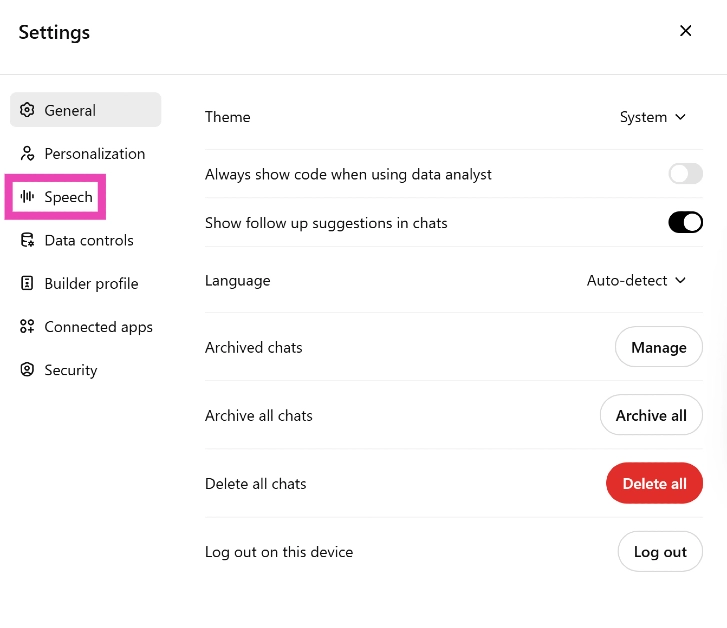This screenshot has height=628, width=727.
Task: Click the Builder profile badge icon
Action: pos(27,284)
